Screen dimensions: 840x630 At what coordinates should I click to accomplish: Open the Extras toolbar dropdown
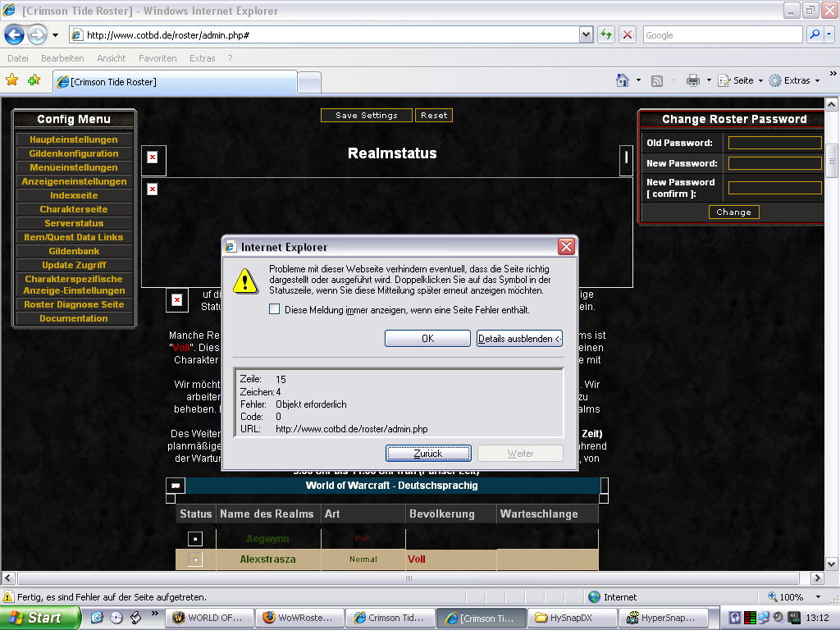(x=795, y=80)
